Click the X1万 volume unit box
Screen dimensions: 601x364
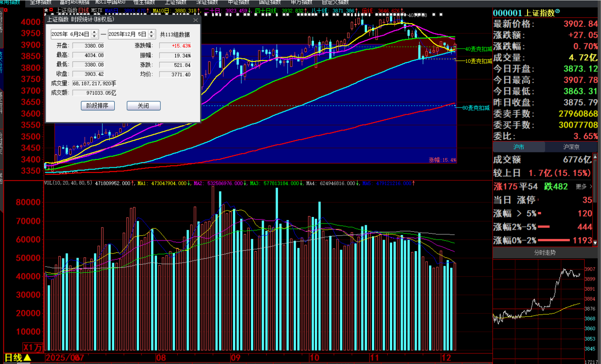pos(33,347)
